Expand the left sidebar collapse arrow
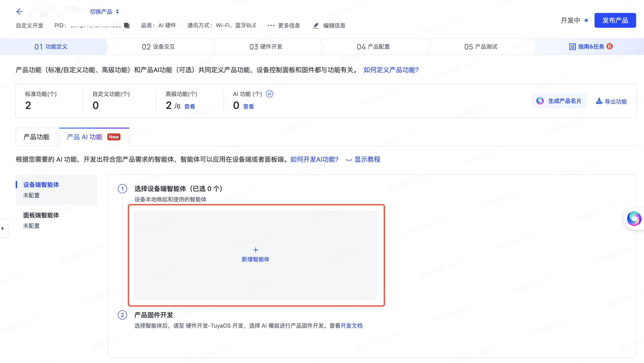Viewport: 644px width, 363px height. click(x=3, y=228)
